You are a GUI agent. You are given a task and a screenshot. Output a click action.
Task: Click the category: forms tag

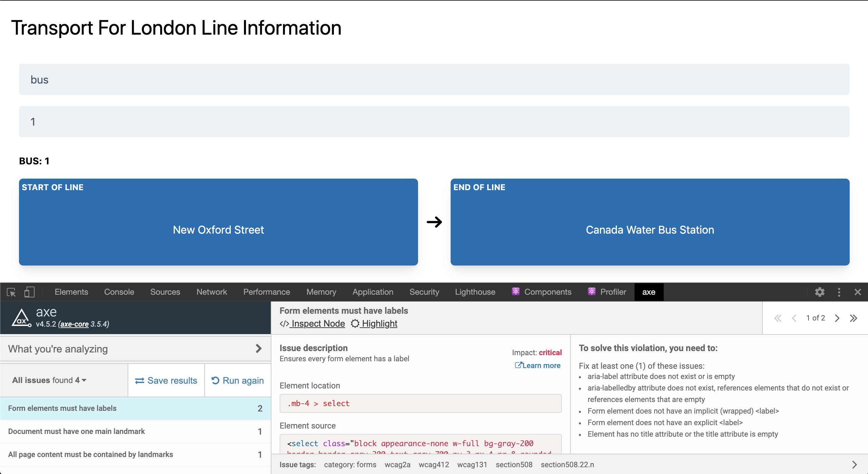point(350,464)
